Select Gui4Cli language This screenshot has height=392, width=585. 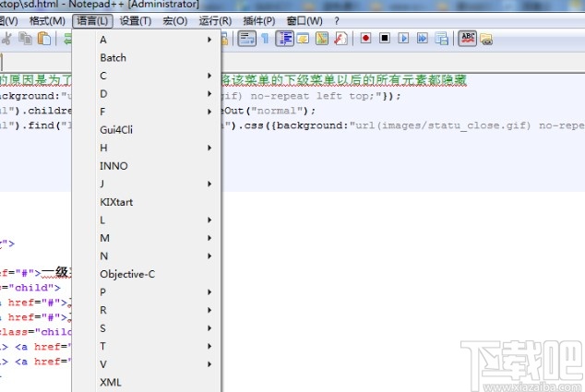tap(147, 130)
